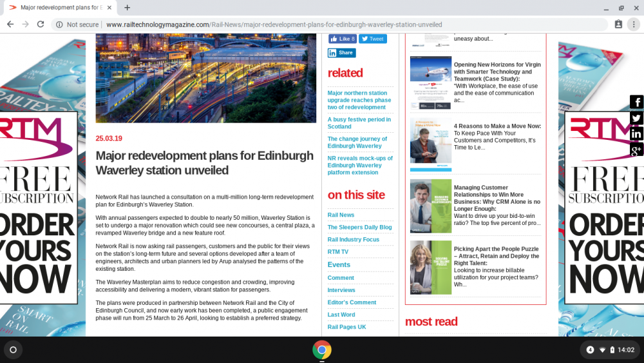Open the Last Word link

coord(341,315)
